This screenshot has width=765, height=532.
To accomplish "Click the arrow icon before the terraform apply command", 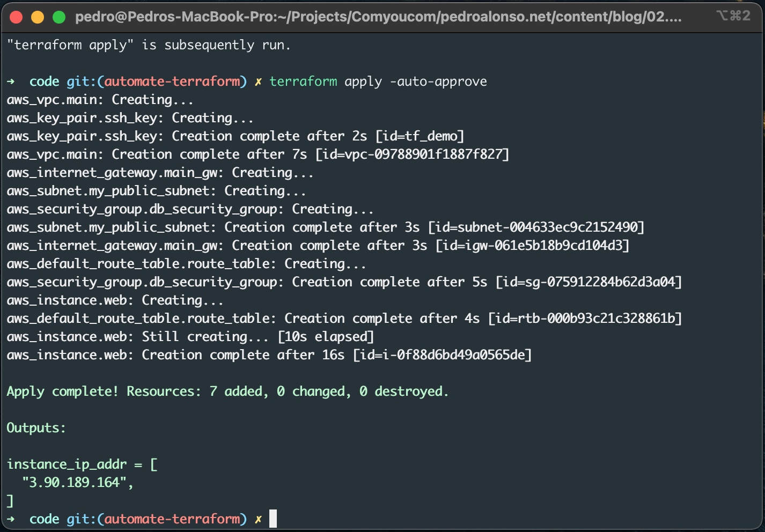I will point(11,82).
